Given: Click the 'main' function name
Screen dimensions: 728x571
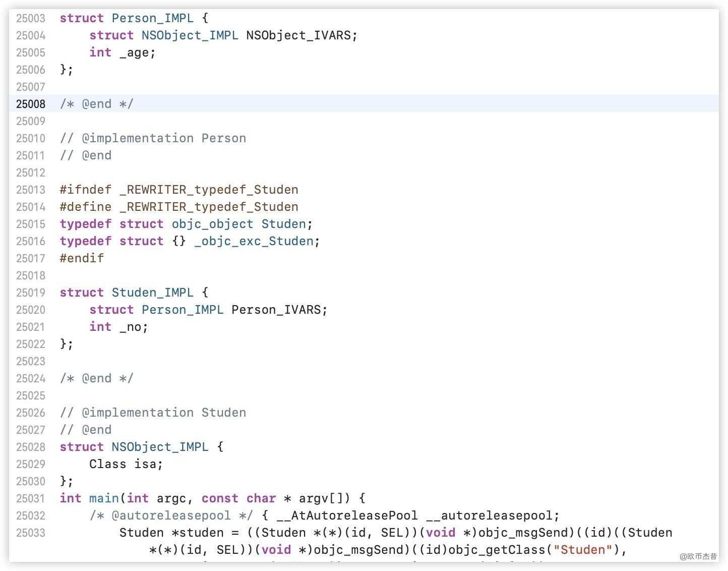Looking at the screenshot, I should [x=104, y=498].
